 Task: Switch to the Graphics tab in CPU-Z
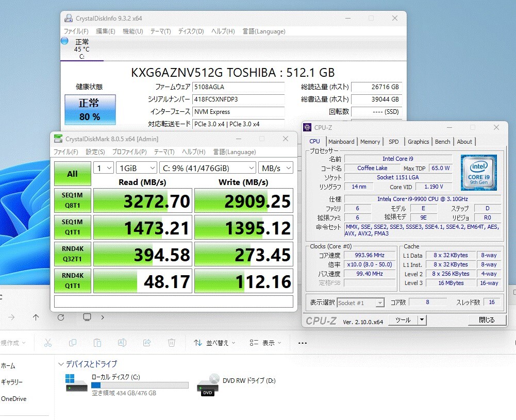coord(418,141)
